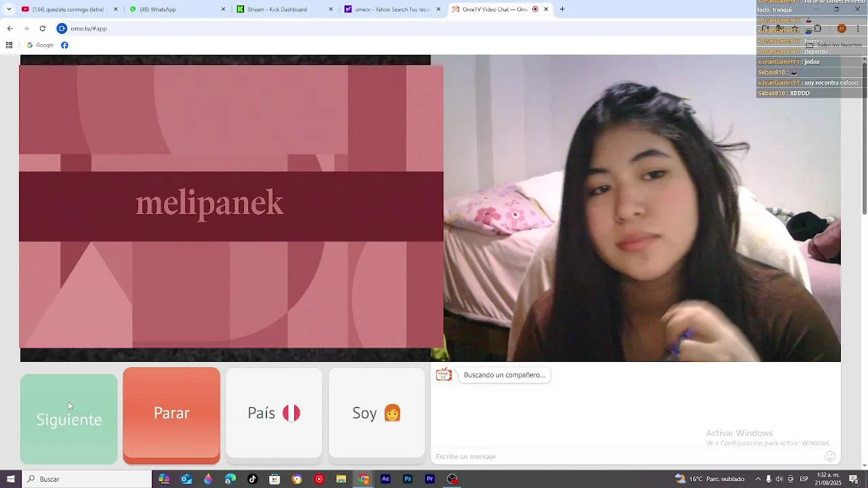The height and width of the screenshot is (488, 868).
Task: Open the notification center icon
Action: (854, 479)
